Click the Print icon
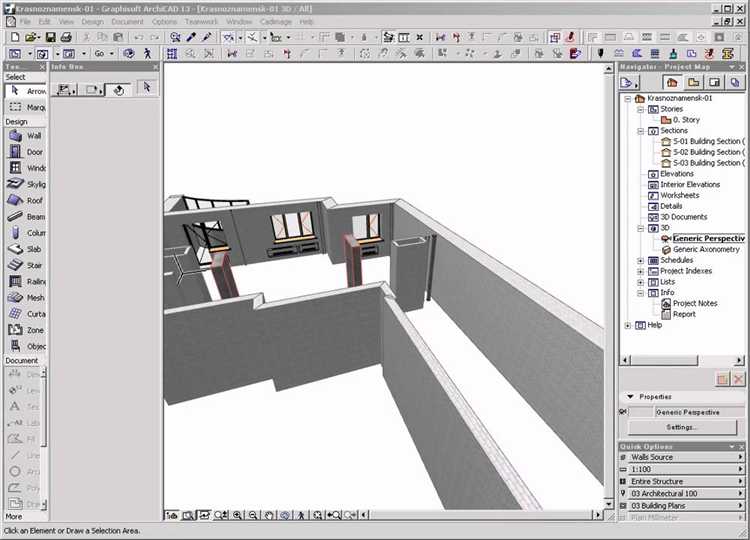The width and height of the screenshot is (750, 540). pyautogui.click(x=66, y=37)
